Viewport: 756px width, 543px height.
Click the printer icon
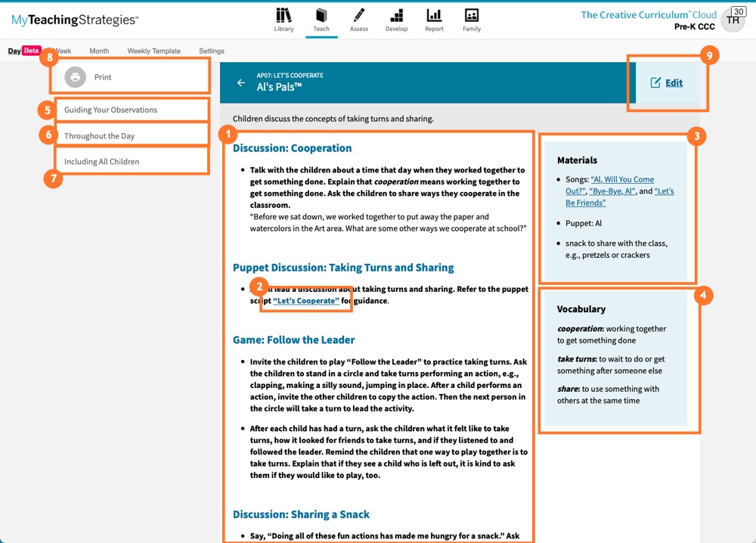tap(75, 77)
